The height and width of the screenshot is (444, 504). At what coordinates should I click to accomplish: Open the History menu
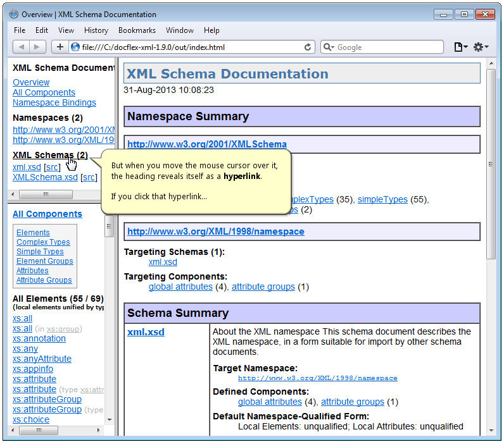click(x=96, y=30)
